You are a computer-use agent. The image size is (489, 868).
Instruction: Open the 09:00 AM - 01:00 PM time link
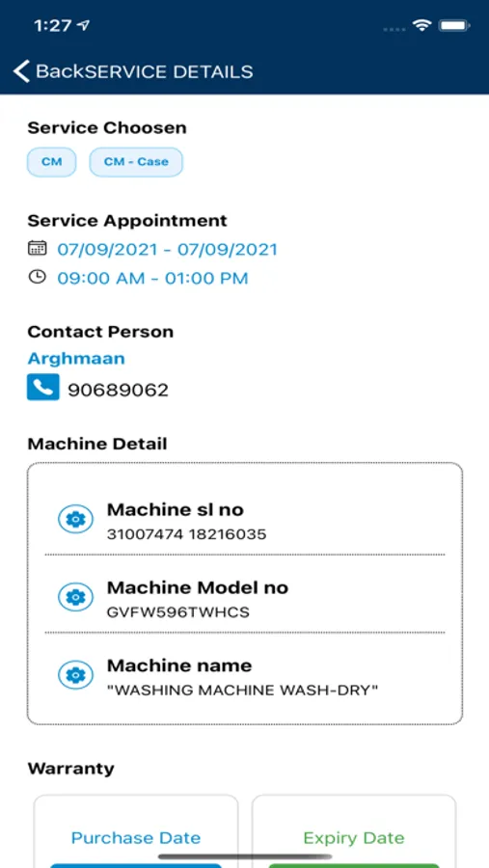pos(152,278)
